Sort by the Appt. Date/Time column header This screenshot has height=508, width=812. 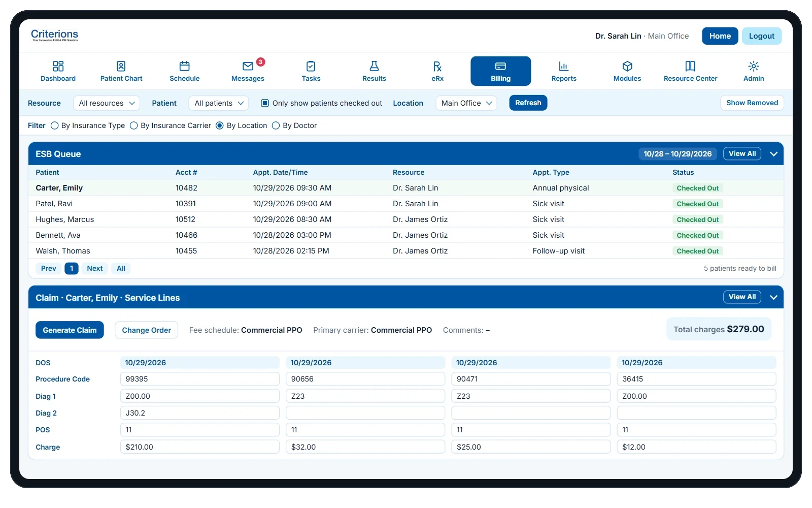280,173
